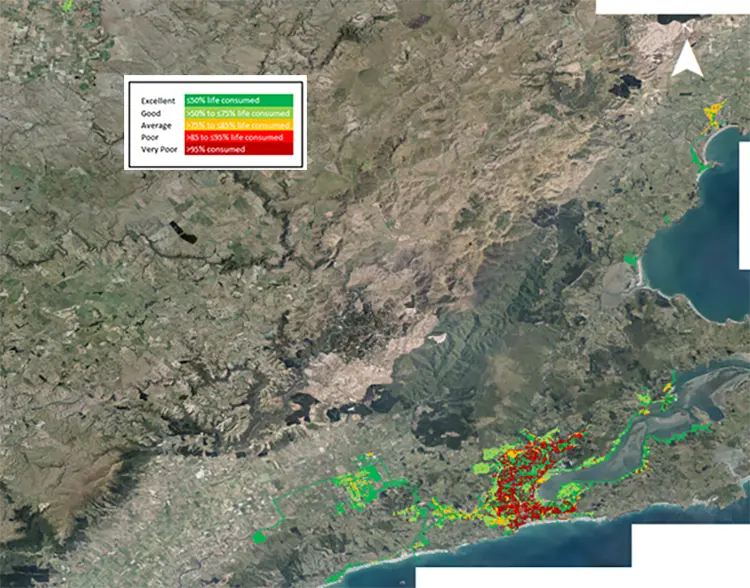Click the 'Good' legend label

[x=151, y=113]
